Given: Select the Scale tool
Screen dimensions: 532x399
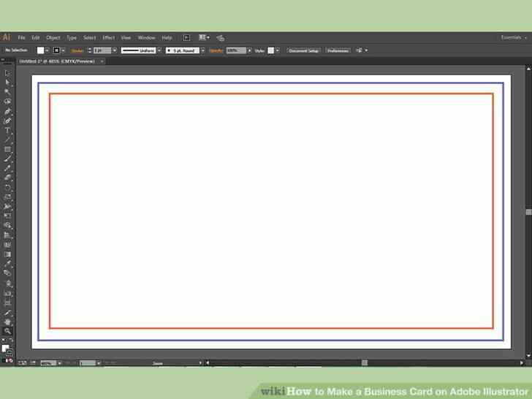Looking at the screenshot, I should point(7,197).
